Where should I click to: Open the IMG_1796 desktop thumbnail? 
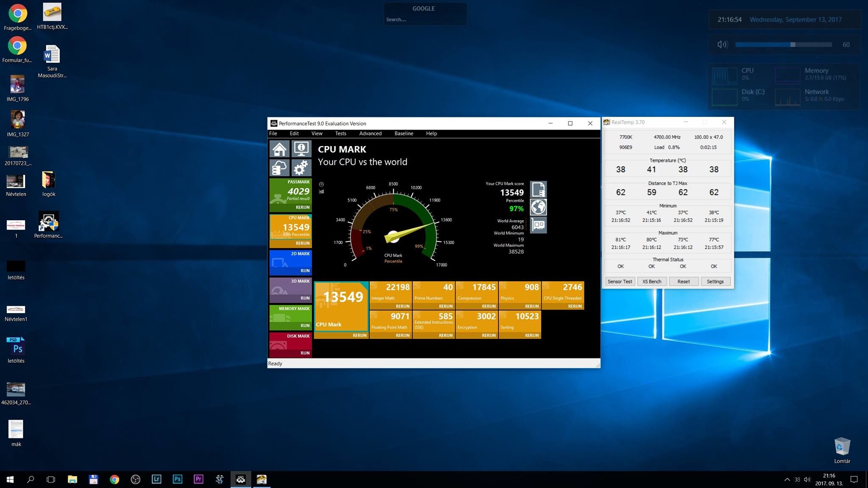pyautogui.click(x=17, y=89)
